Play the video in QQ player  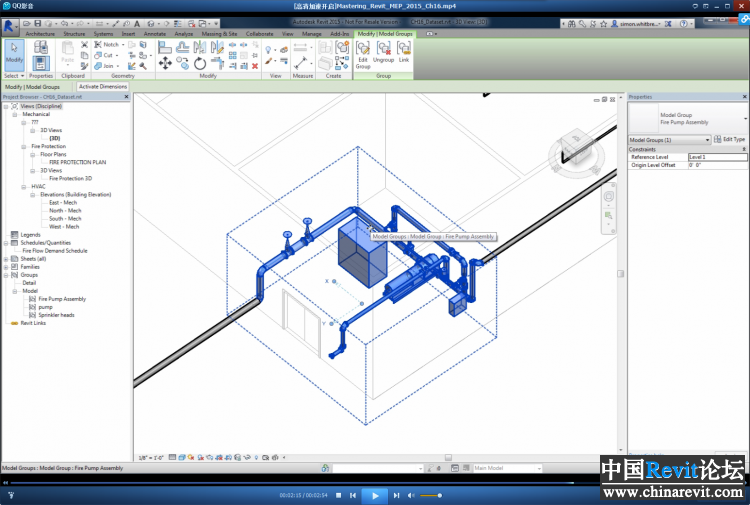[x=375, y=496]
